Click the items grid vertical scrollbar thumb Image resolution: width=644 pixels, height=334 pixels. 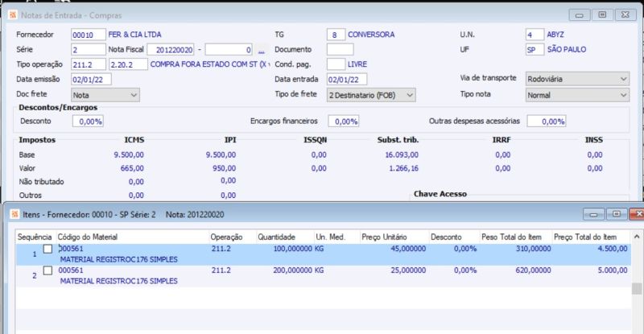[637, 289]
